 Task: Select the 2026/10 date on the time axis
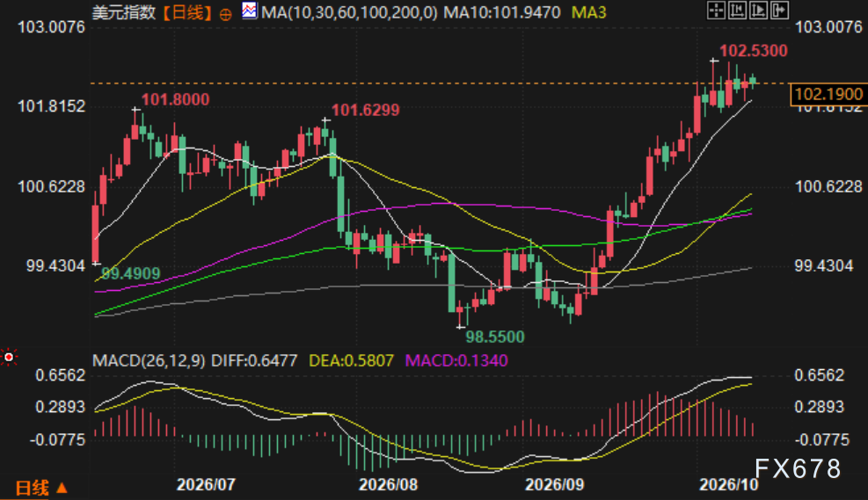728,485
